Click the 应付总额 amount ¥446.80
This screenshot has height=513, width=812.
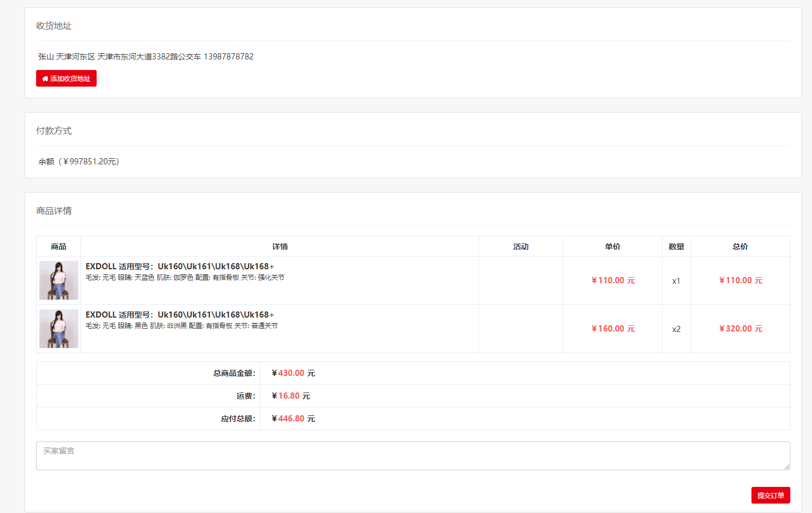(x=293, y=419)
